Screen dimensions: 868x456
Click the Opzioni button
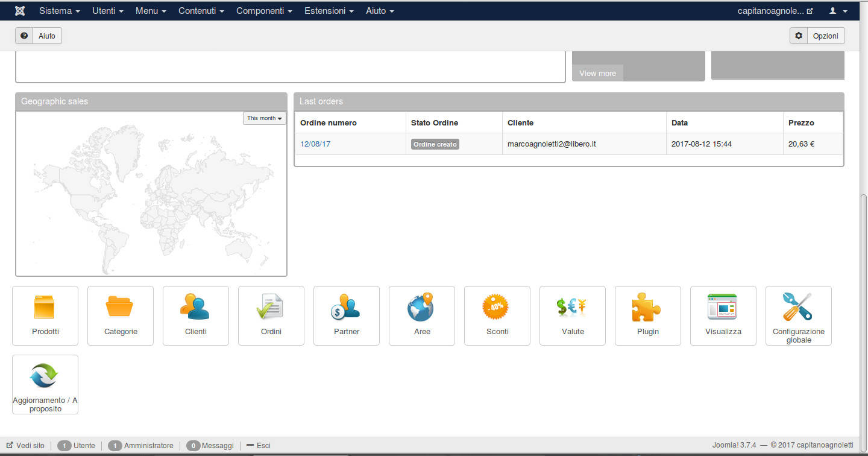pyautogui.click(x=818, y=36)
